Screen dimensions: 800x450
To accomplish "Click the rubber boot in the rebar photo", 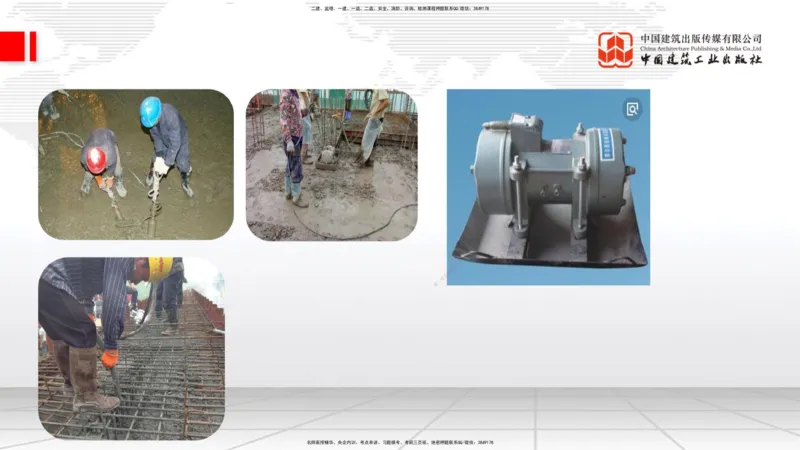I will tap(90, 380).
